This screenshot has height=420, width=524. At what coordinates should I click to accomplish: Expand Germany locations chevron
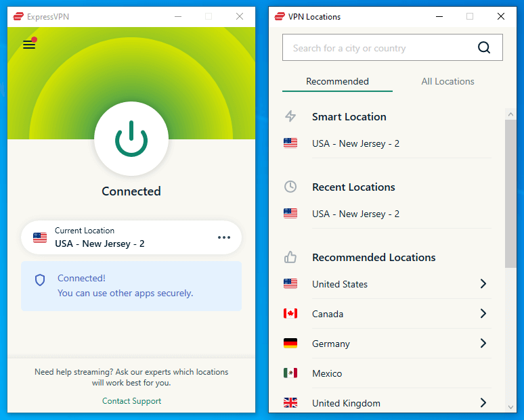[483, 343]
